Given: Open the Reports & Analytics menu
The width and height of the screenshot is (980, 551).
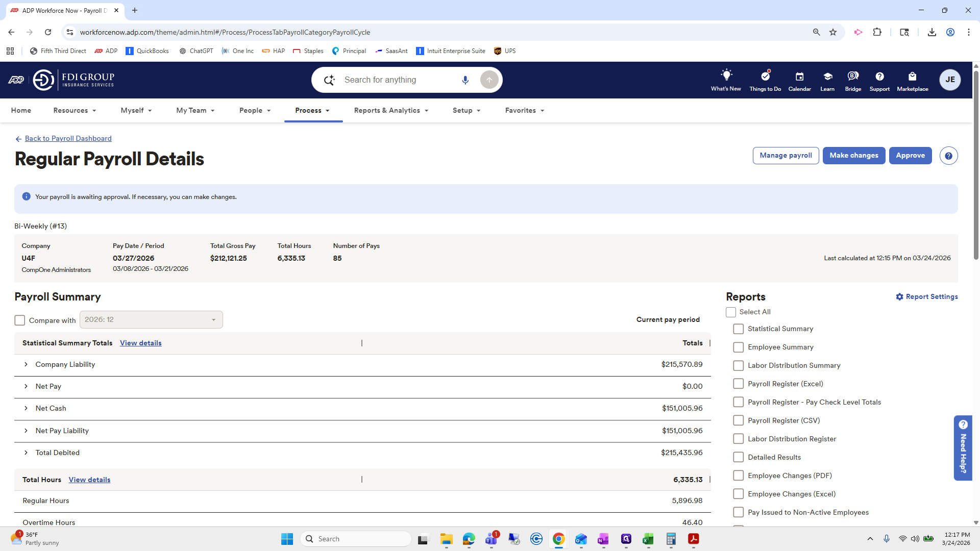Looking at the screenshot, I should pyautogui.click(x=391, y=111).
